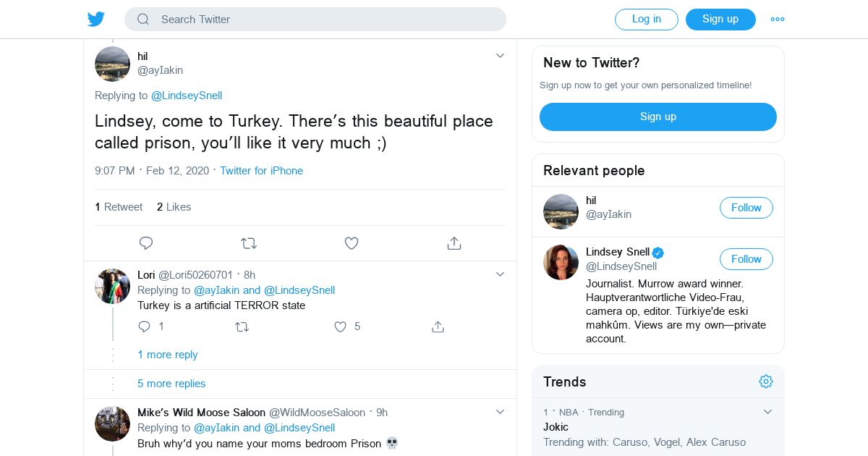Click the Log in button

pyautogui.click(x=646, y=20)
